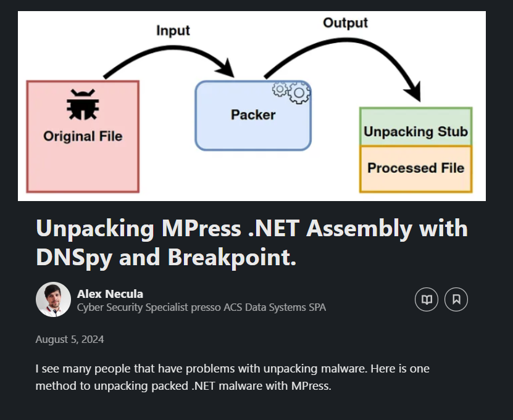Click the August 5, 2024 date
This screenshot has height=420, width=513.
(x=70, y=339)
